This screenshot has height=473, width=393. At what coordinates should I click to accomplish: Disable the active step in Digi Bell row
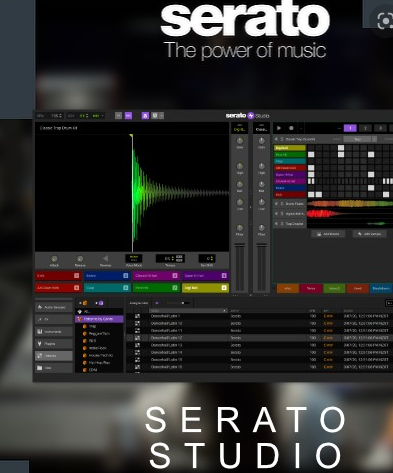tap(341, 148)
